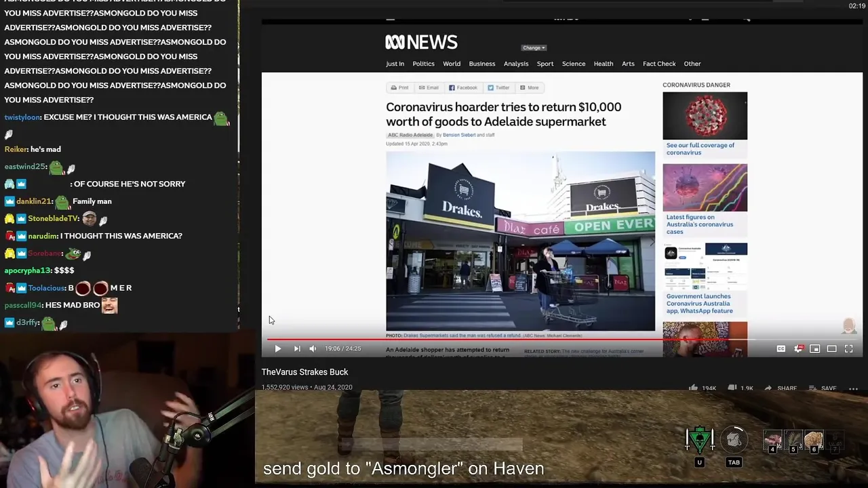868x488 pixels.
Task: Open the video settings gear
Action: coord(798,348)
